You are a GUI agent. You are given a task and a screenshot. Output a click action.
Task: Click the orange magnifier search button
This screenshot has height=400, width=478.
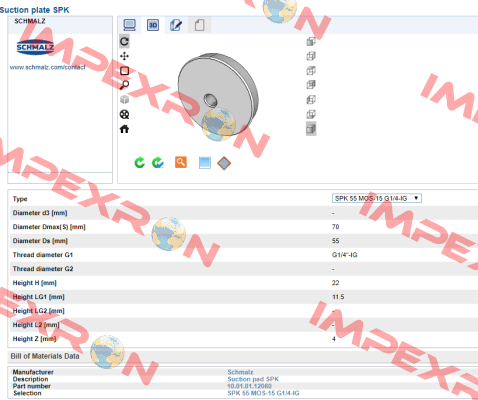[x=181, y=162]
